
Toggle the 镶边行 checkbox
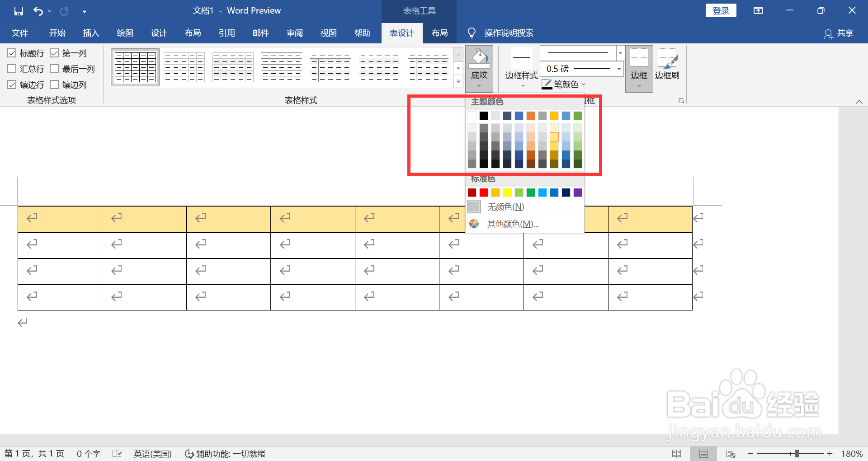(x=12, y=85)
